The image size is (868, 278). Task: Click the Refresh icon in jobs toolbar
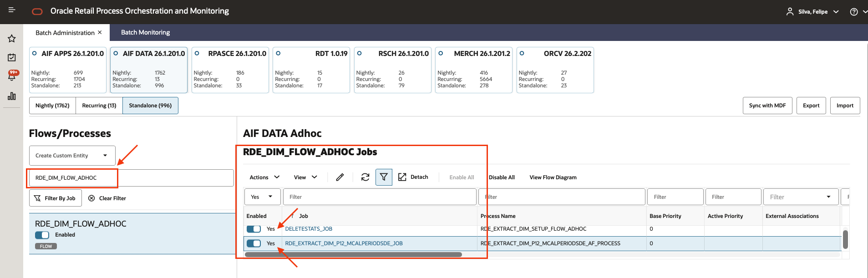[x=365, y=177]
